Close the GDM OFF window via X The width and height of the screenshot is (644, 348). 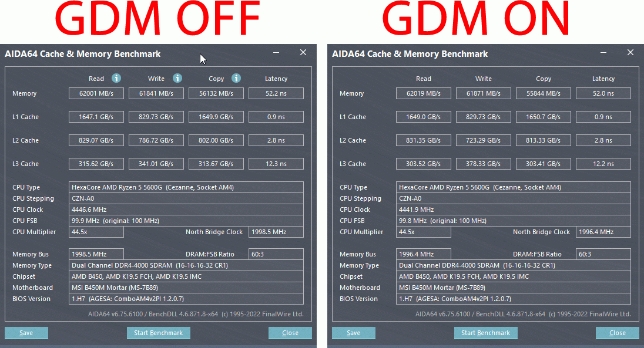click(x=303, y=53)
